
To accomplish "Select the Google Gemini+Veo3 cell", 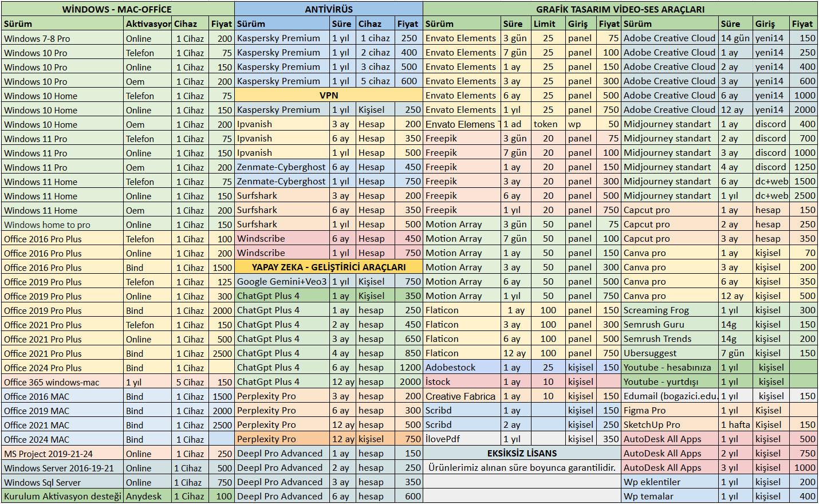I will (x=282, y=281).
